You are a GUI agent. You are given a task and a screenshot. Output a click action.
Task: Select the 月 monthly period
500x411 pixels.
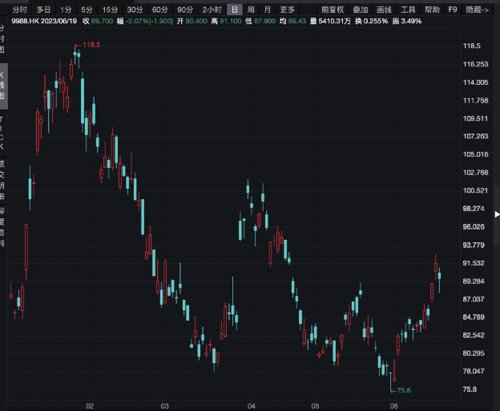point(267,10)
